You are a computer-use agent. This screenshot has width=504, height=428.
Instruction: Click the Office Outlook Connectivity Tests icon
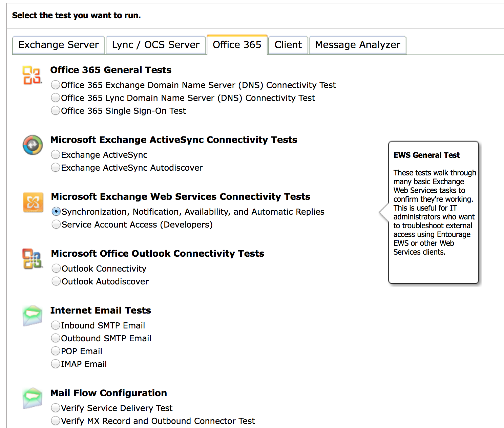(32, 259)
